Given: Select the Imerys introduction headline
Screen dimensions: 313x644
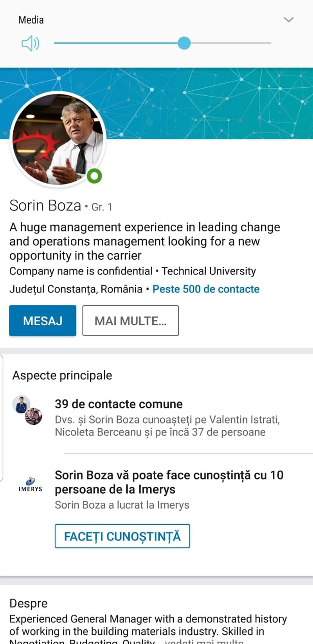Looking at the screenshot, I should pos(169,482).
